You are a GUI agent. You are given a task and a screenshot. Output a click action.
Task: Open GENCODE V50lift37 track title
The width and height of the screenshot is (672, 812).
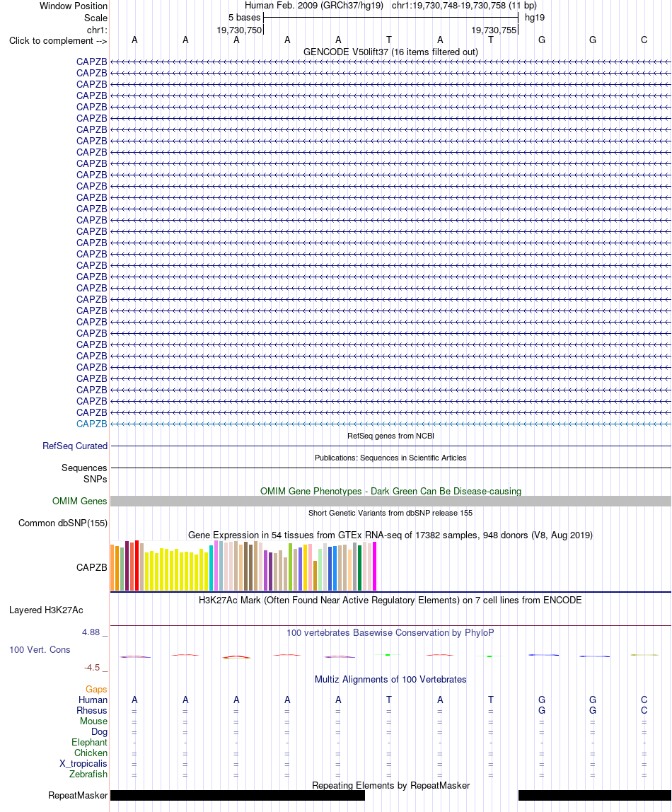pos(390,52)
